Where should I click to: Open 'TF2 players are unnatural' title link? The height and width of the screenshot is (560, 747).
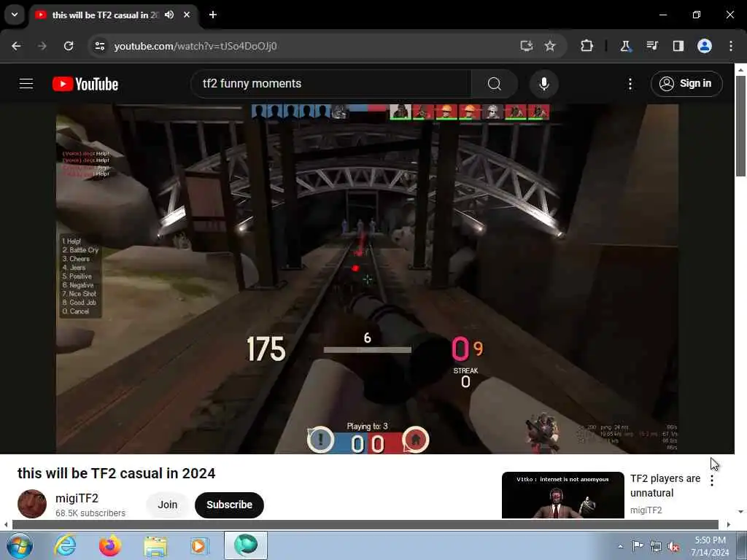[x=665, y=486]
